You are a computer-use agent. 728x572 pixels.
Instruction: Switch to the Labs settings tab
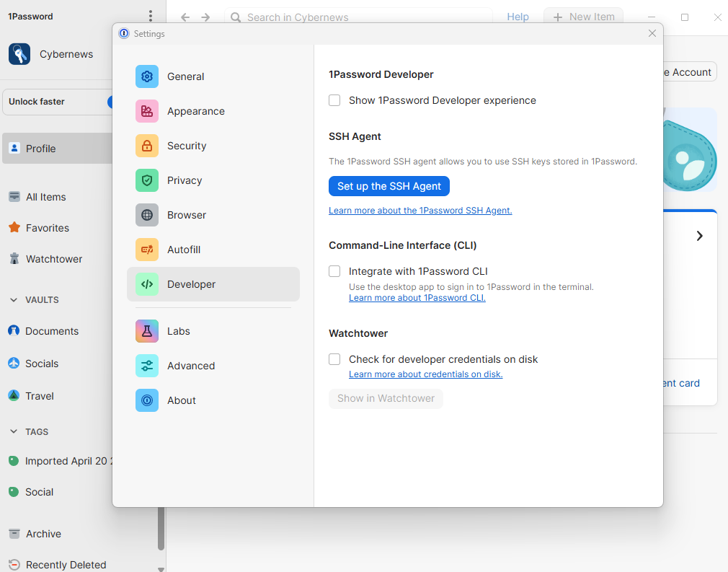(x=213, y=331)
